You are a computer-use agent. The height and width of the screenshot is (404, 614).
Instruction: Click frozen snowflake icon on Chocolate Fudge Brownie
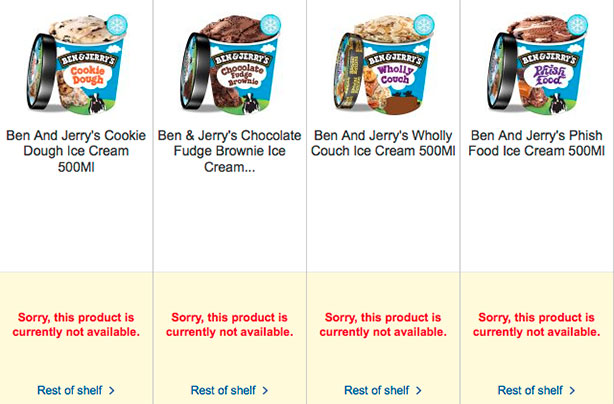click(271, 26)
